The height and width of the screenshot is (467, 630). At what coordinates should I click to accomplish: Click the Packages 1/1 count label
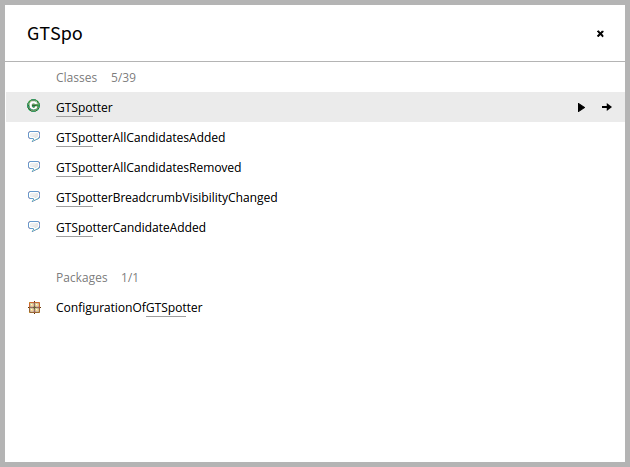point(130,278)
